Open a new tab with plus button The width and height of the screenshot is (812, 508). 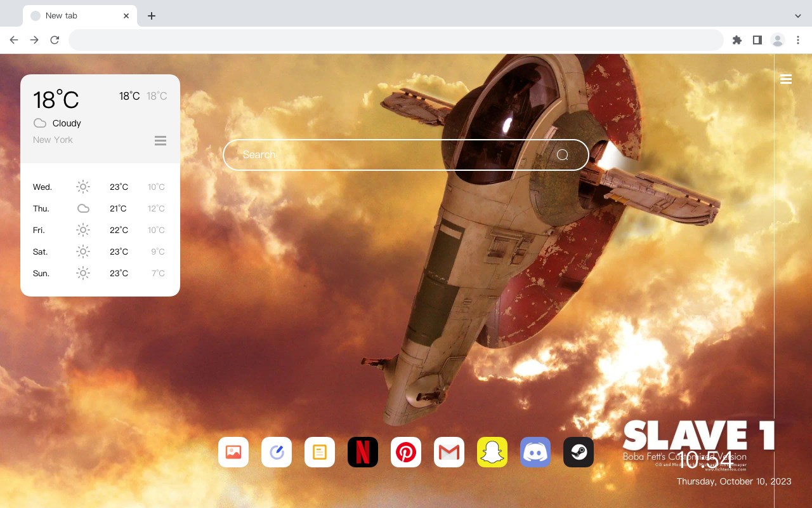pyautogui.click(x=151, y=16)
